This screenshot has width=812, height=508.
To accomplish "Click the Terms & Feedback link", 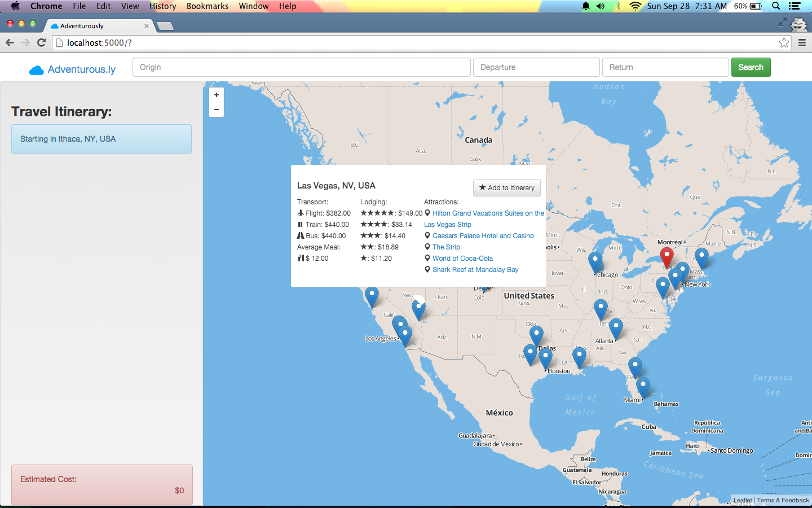I will tap(783, 500).
